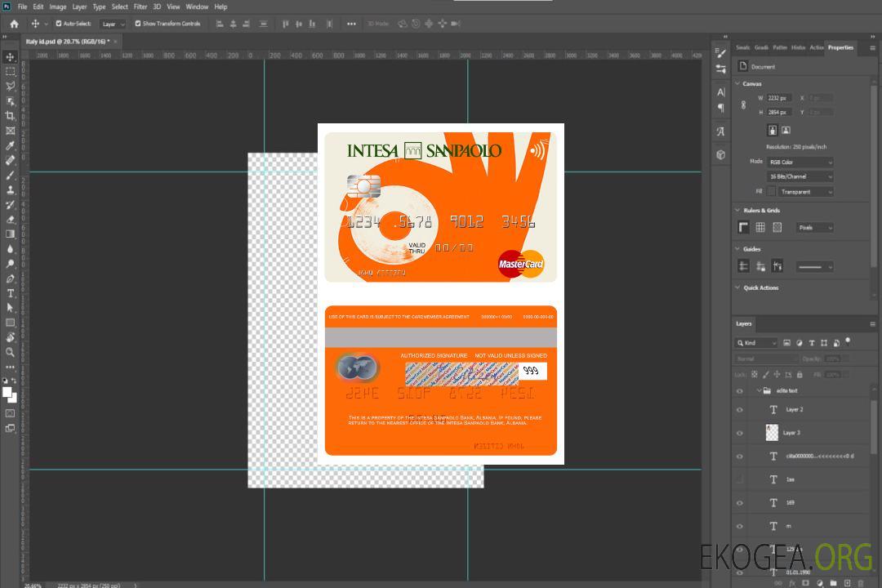882x588 pixels.
Task: Collapse the 'edite text' layer group
Action: pos(759,390)
